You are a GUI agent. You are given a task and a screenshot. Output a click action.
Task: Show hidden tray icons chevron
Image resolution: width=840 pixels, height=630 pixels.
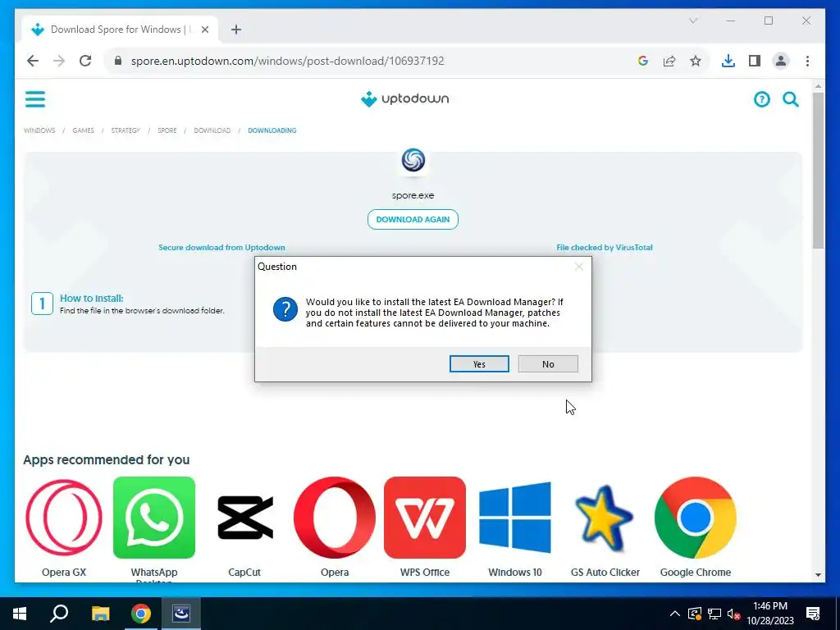674,614
